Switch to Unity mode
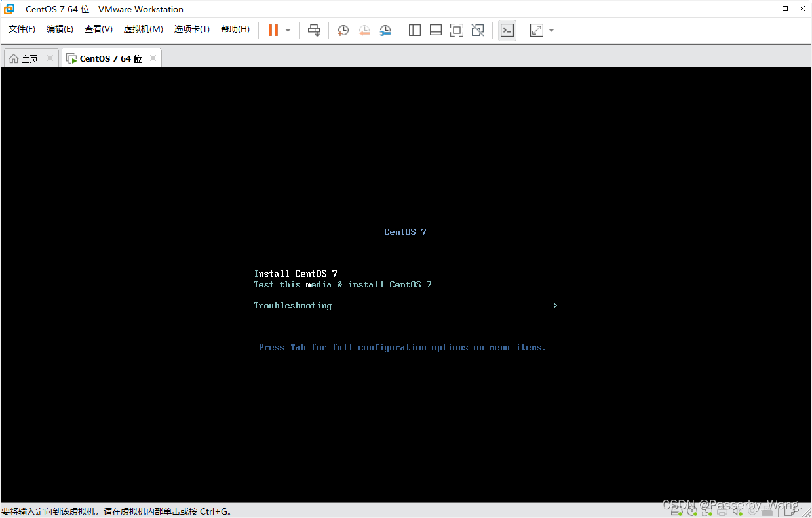 pos(478,30)
